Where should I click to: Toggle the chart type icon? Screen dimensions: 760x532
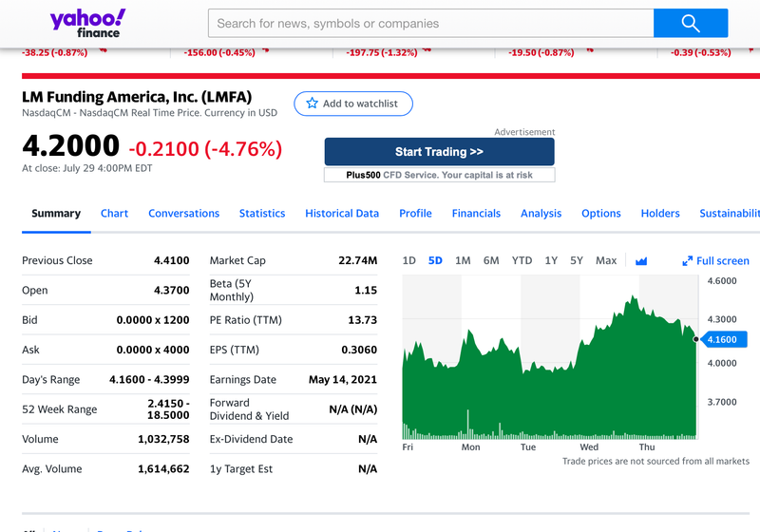tap(640, 260)
